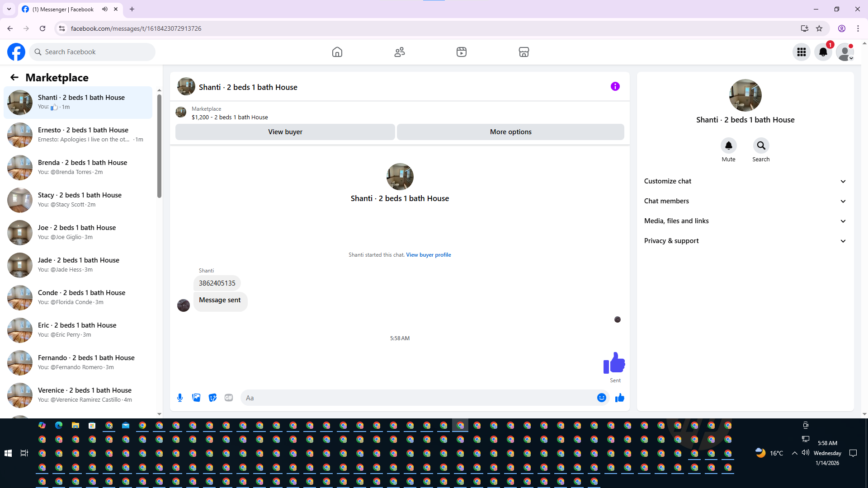The width and height of the screenshot is (868, 488).
Task: Open the emoji picker in message box
Action: point(601,398)
